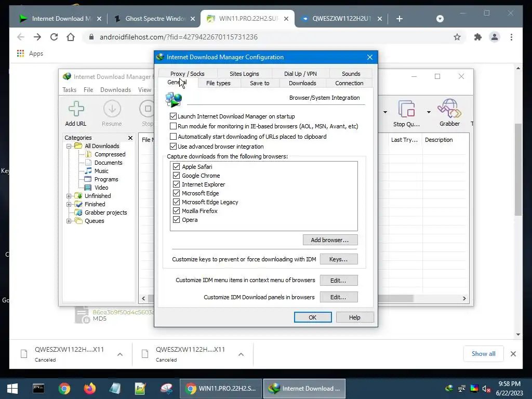
Task: Close the Categories panel in IDM
Action: (x=130, y=138)
